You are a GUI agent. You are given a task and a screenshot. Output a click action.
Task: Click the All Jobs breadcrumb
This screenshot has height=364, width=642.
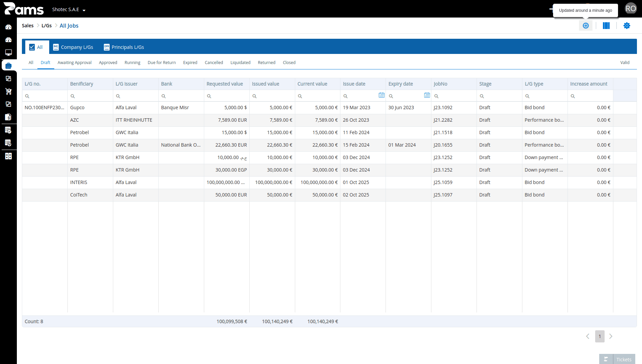(x=69, y=26)
